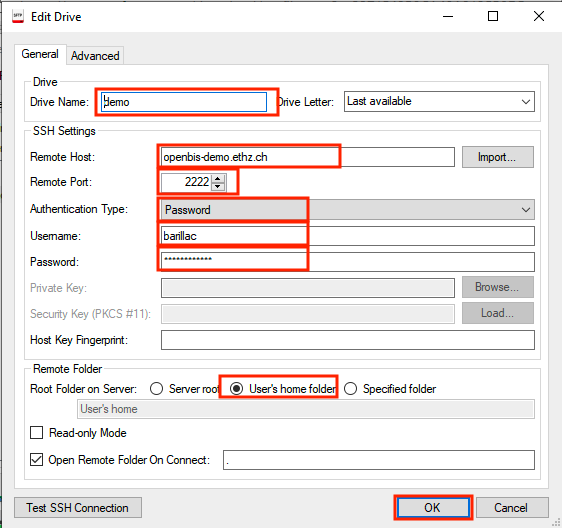Expand Authentication Type dropdown
Viewport: 562px width, 528px height.
tap(348, 210)
